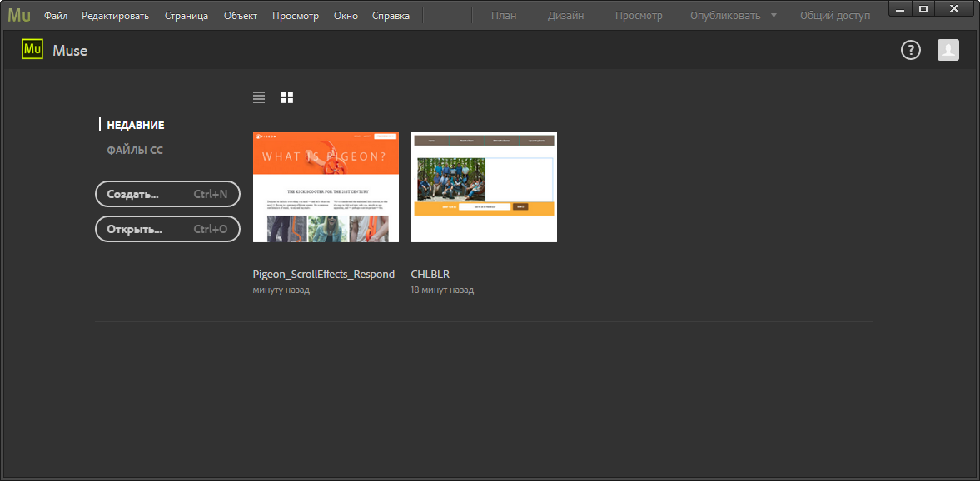The image size is (980, 481).
Task: Open help using the question mark icon
Action: coord(910,50)
